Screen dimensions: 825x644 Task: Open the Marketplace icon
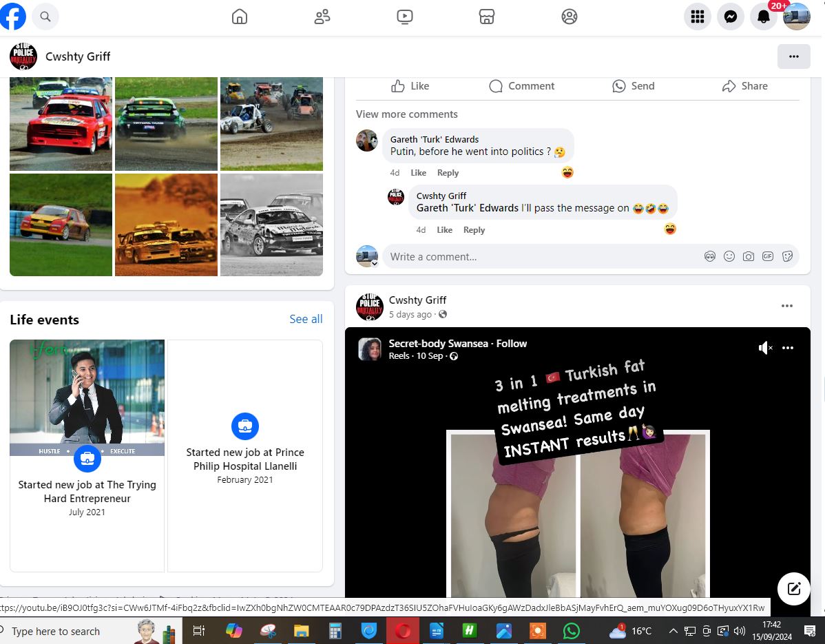(487, 17)
